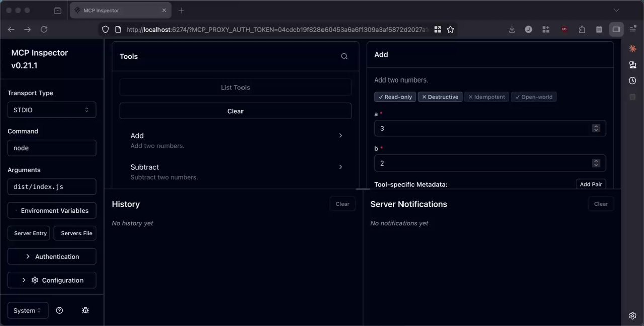Open sidebar settings gear icon
644x326 pixels.
[x=633, y=316]
